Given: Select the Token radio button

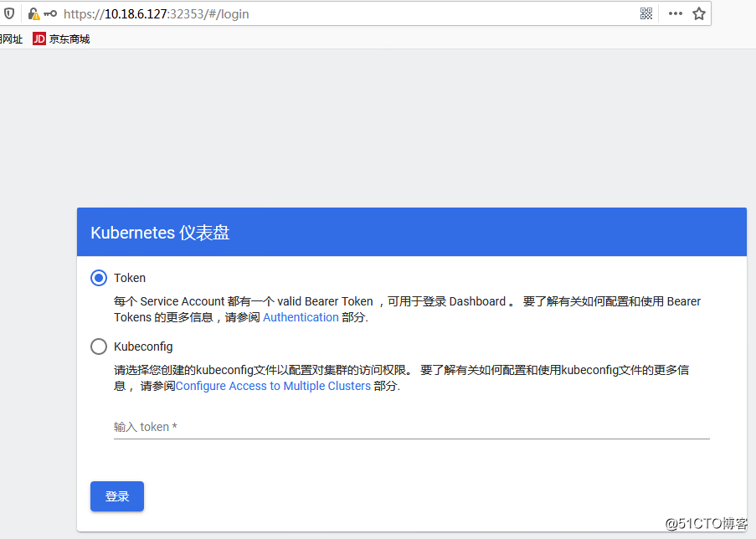Looking at the screenshot, I should tap(99, 278).
